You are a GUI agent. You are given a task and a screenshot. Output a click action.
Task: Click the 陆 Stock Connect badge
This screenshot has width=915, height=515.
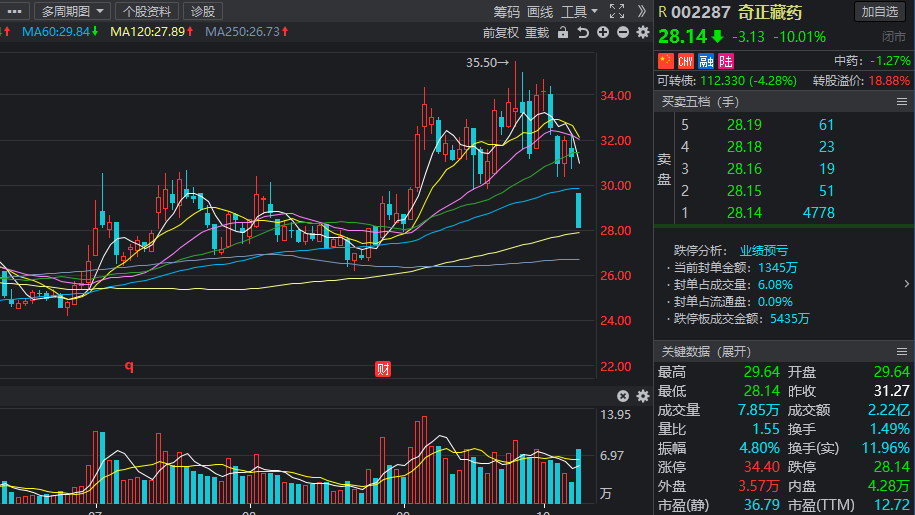(725, 61)
